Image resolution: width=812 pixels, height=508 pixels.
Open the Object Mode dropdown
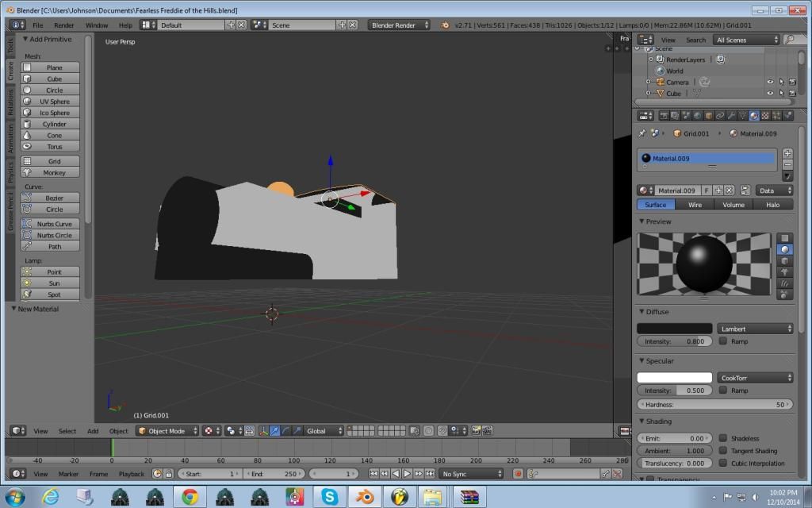click(168, 431)
